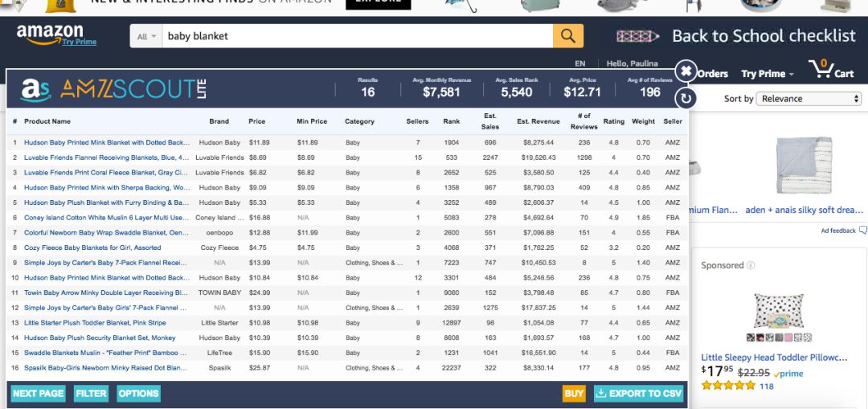Open Simple Joys by Carter's Baby 7-Pack link
Screen dimensions: 868x409
coord(105,262)
